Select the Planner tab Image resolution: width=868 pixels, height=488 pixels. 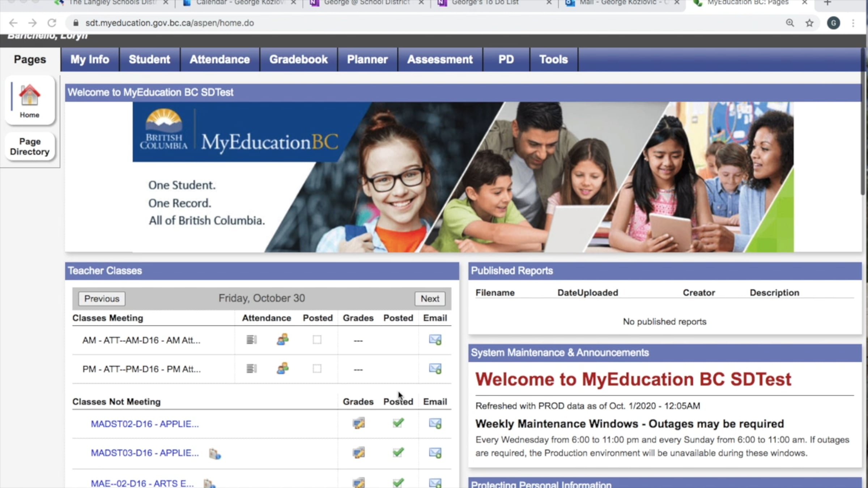click(367, 59)
